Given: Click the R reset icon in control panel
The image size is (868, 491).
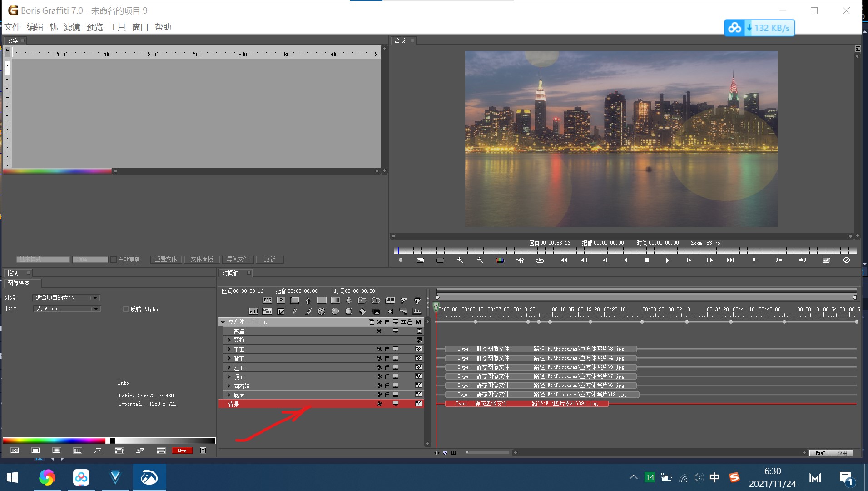Looking at the screenshot, I should tap(15, 450).
